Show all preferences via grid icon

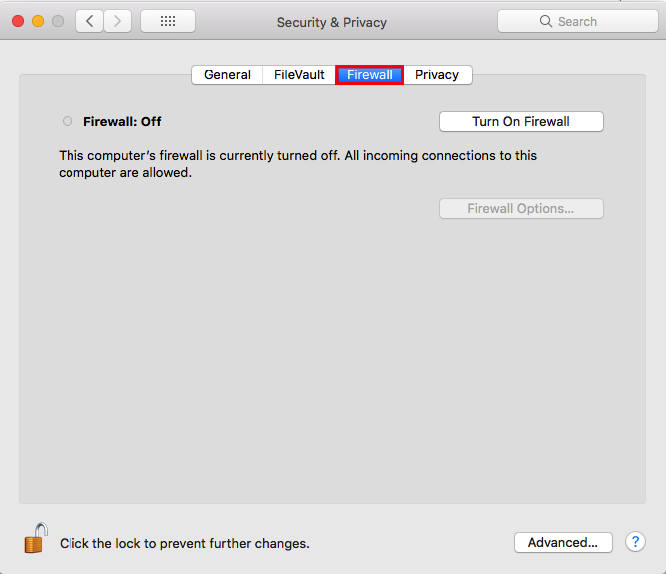coord(168,21)
